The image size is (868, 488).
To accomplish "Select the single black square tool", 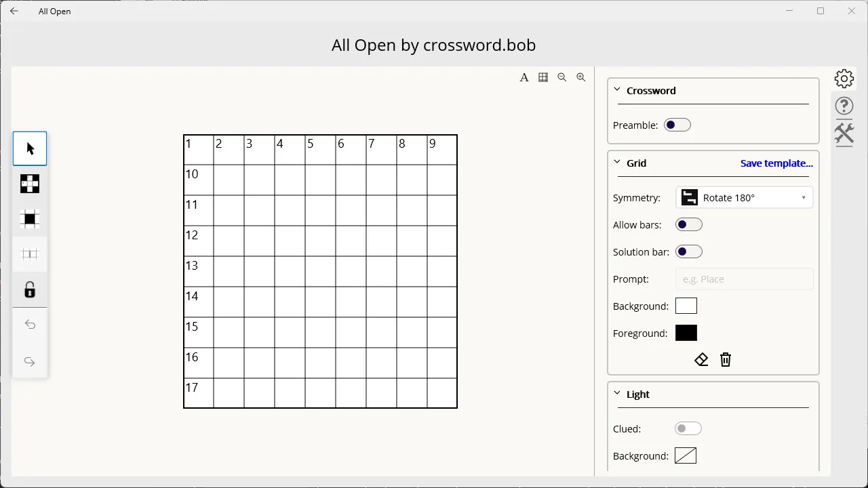I will (30, 219).
